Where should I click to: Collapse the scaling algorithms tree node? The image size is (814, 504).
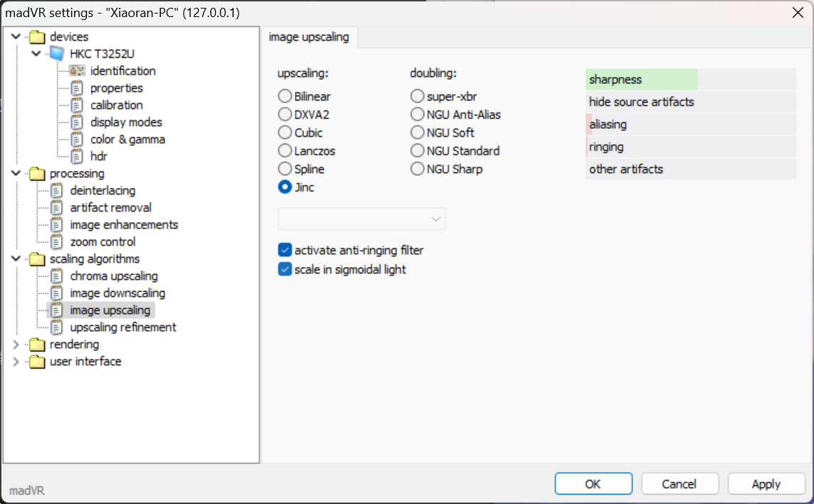(16, 259)
